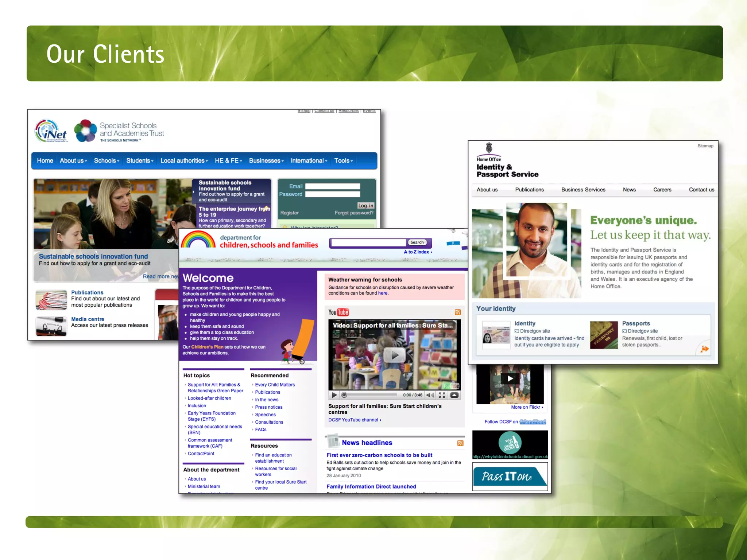This screenshot has width=747, height=560.
Task: Open News on Identity & Passport Service nav
Action: (629, 190)
